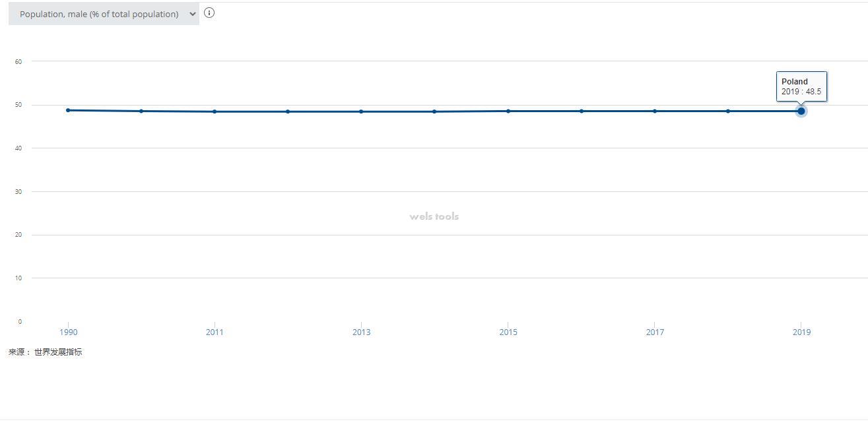The image size is (868, 434).
Task: Click the 2013 x-axis year label
Action: [x=361, y=332]
